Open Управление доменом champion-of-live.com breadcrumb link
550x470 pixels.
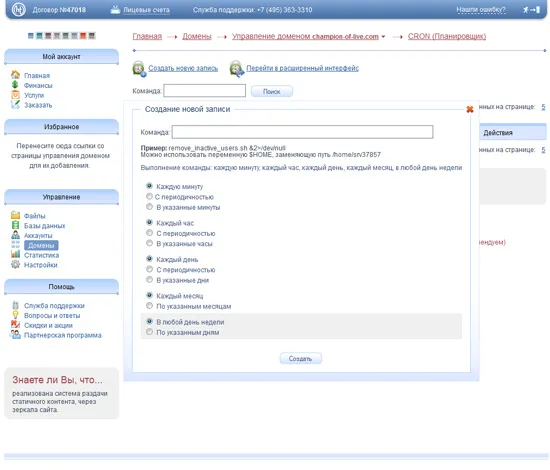(305, 36)
